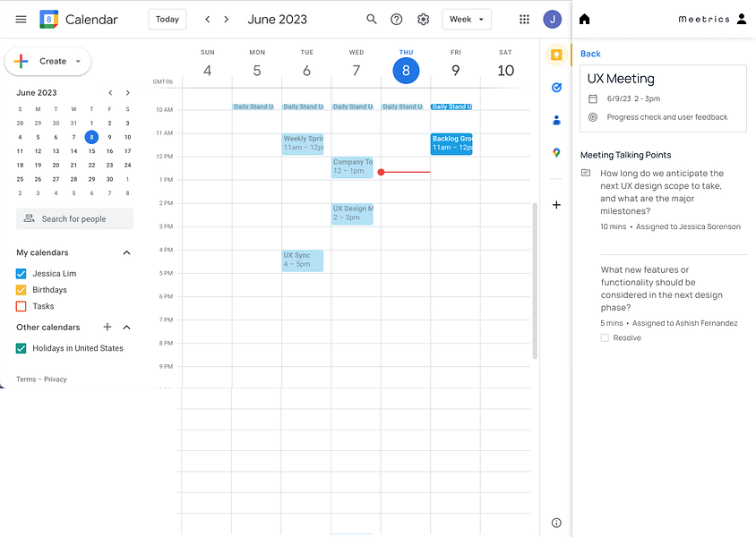This screenshot has height=537, width=756.
Task: Open Monday Daily Stand Up event
Action: point(253,107)
